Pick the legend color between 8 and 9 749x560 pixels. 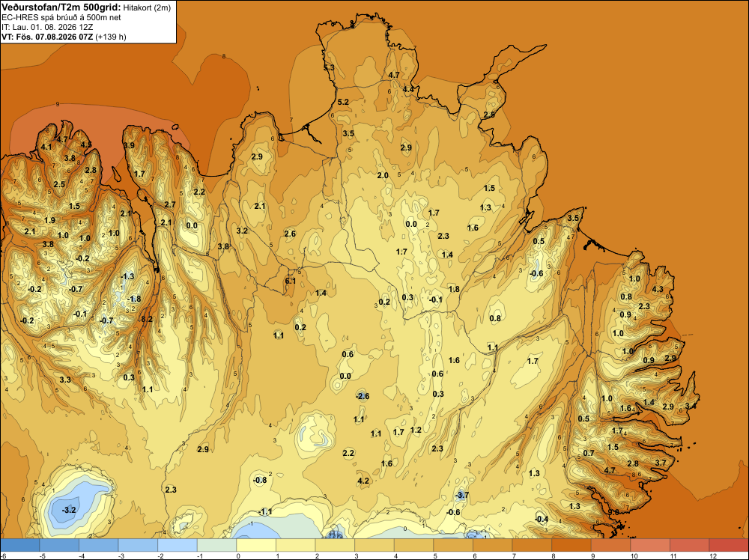click(x=571, y=546)
